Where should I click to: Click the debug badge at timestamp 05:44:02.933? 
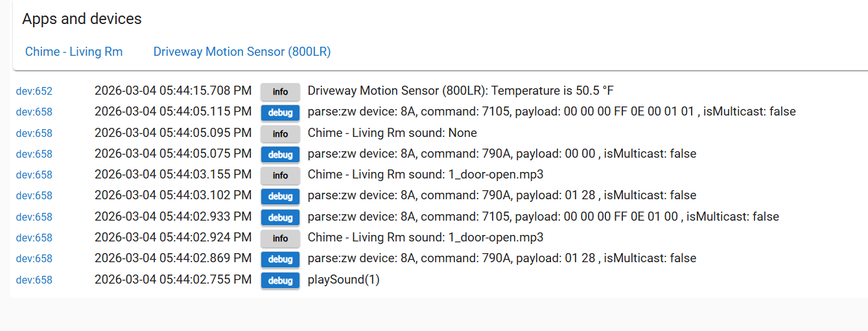280,217
